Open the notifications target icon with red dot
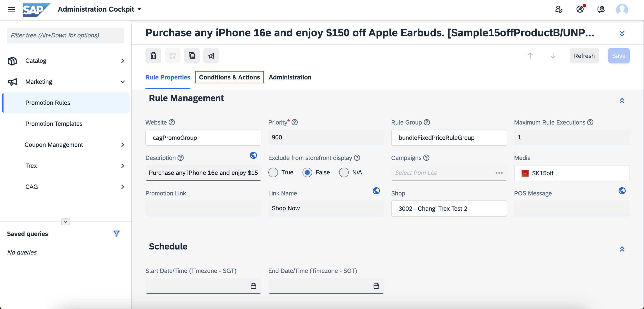The image size is (644, 309). (x=580, y=9)
